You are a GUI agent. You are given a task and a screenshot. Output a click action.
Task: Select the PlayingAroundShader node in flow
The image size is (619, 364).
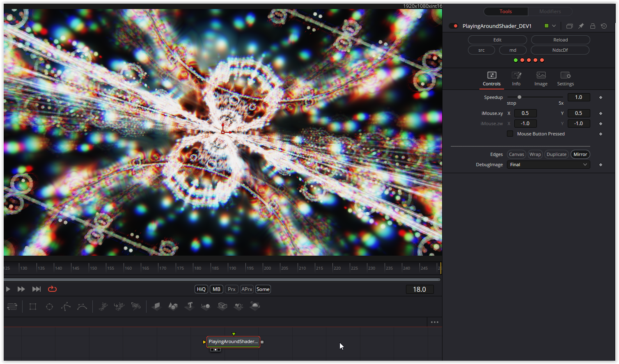pyautogui.click(x=233, y=341)
